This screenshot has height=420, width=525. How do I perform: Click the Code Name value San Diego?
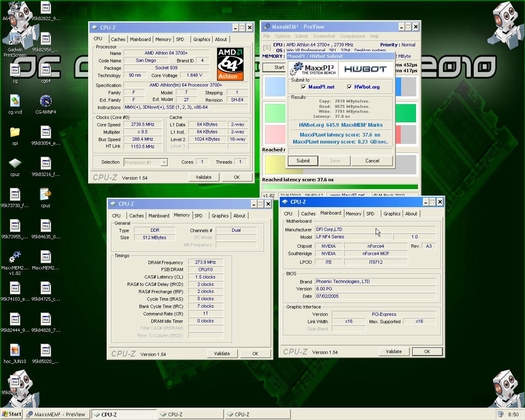(x=146, y=60)
